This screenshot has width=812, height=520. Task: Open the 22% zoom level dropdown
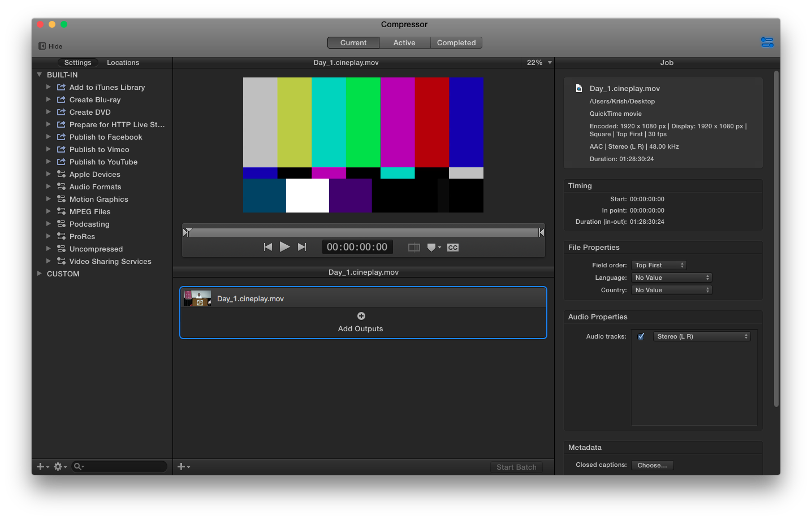tap(538, 63)
